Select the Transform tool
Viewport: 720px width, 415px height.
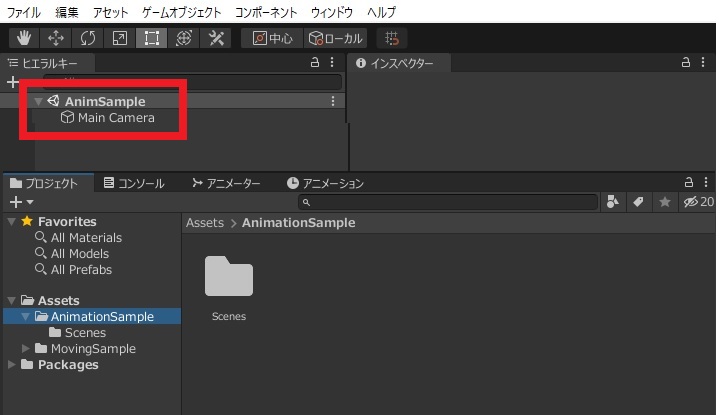point(184,38)
